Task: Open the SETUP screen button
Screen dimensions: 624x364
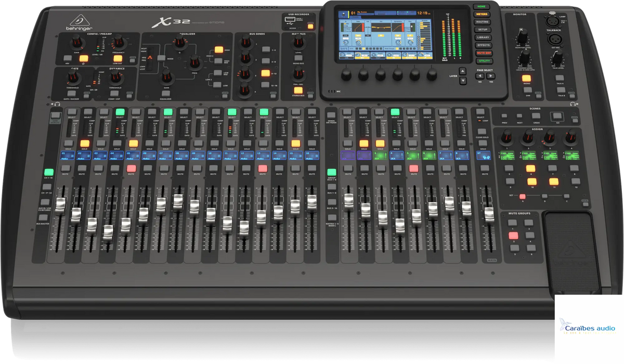Action: tap(482, 30)
